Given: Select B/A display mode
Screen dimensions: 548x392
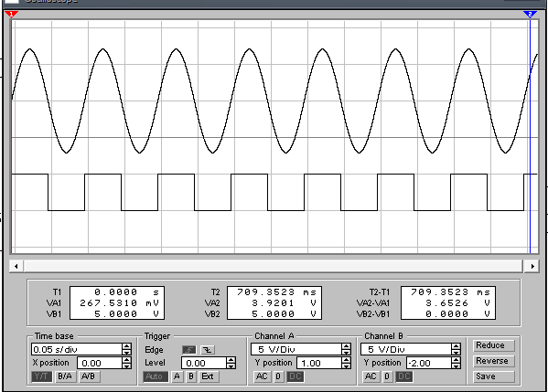Looking at the screenshot, I should click(x=65, y=376).
